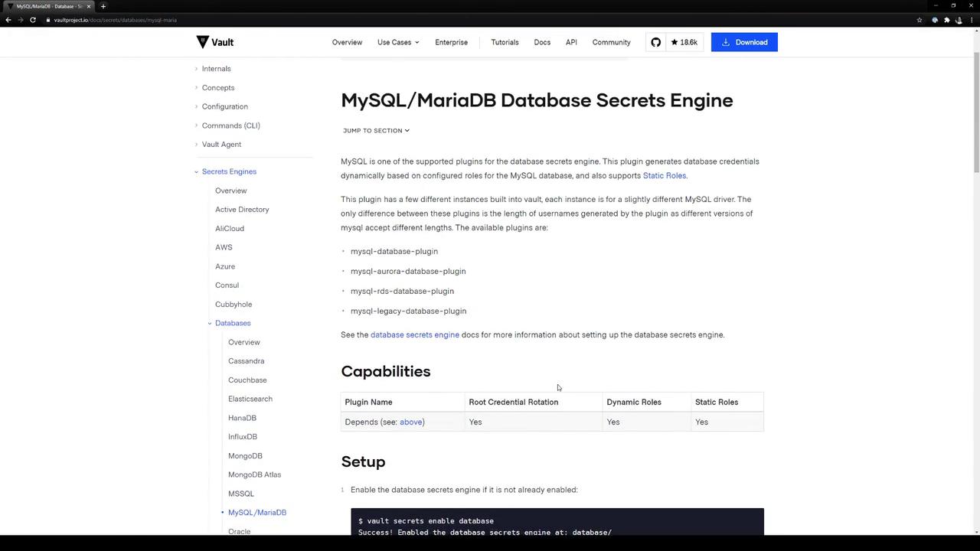980x551 pixels.
Task: Open Secrets Engines Overview in sidebar
Action: [x=230, y=191]
